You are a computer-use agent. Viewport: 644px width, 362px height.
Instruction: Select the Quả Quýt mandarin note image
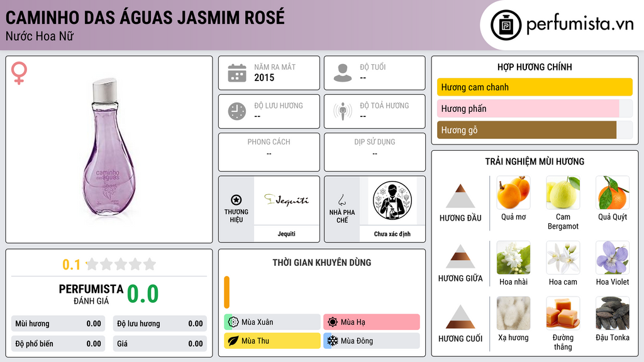tap(613, 192)
